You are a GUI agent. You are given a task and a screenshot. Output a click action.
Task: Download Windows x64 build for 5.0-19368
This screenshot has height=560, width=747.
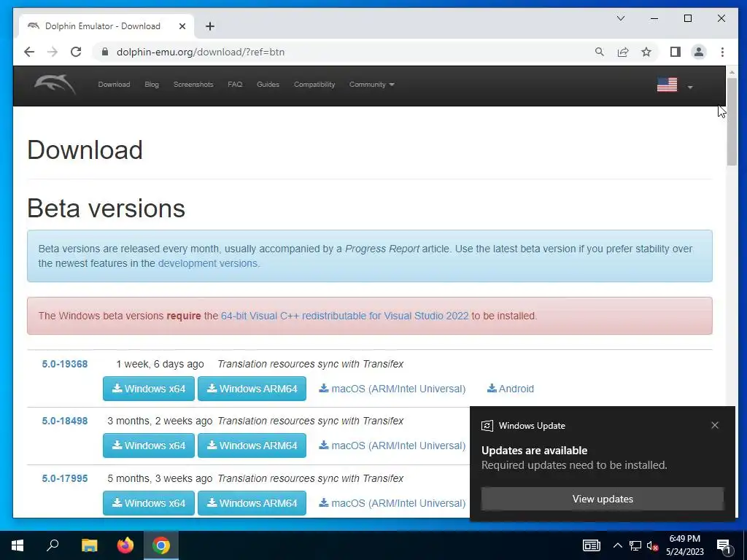coord(149,389)
